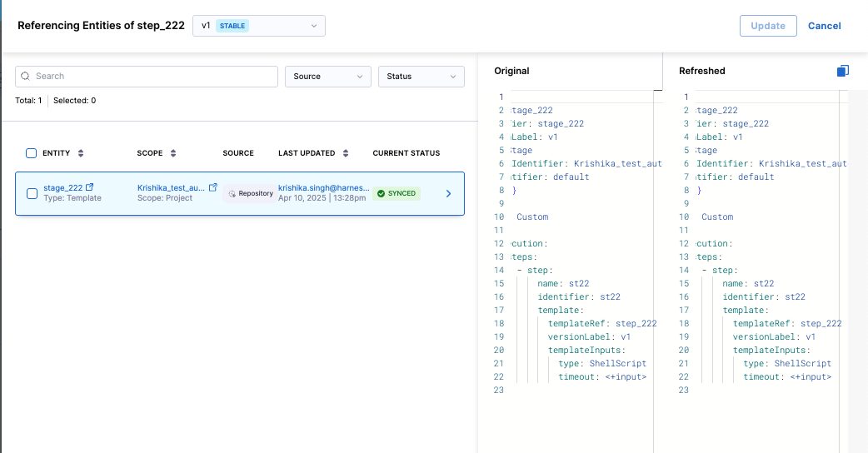868x453 pixels.
Task: Expand stage_222 row with chevron arrow
Action: pyautogui.click(x=448, y=193)
